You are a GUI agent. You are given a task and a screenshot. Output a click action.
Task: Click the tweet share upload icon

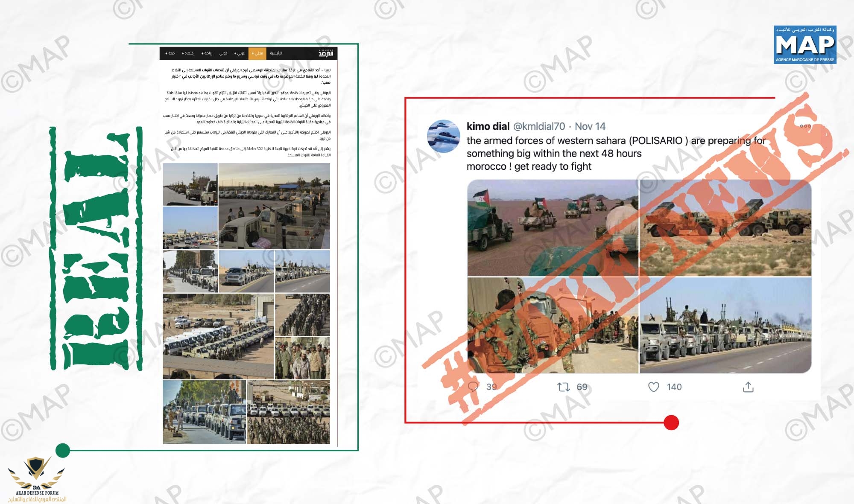748,387
